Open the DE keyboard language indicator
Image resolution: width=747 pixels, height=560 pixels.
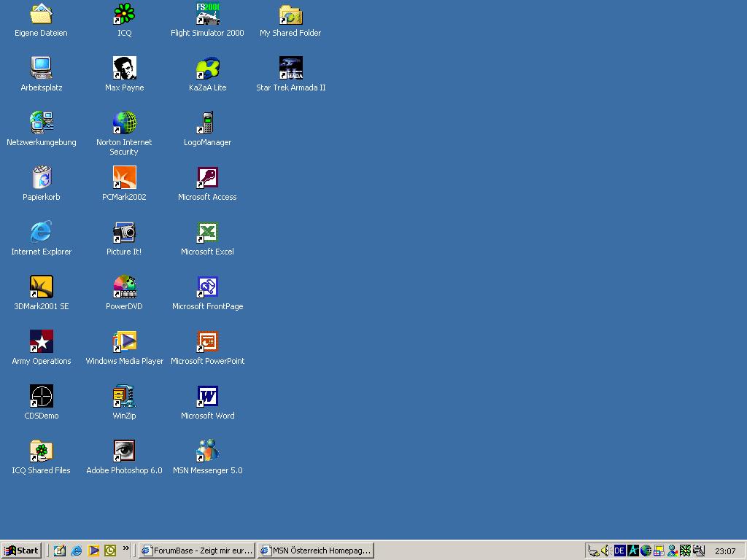point(619,551)
